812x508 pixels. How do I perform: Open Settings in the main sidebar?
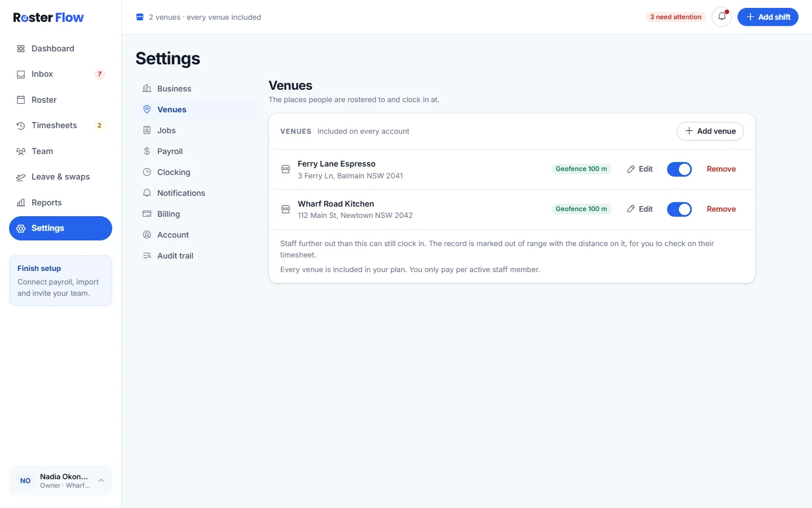click(60, 228)
